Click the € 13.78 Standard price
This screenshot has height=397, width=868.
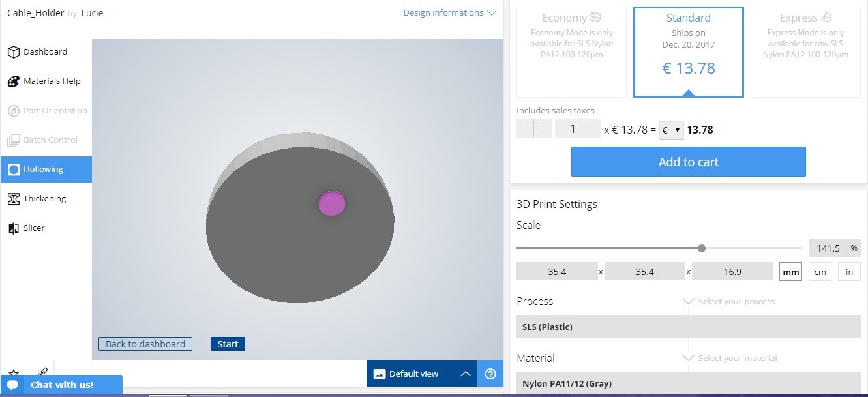pos(689,68)
